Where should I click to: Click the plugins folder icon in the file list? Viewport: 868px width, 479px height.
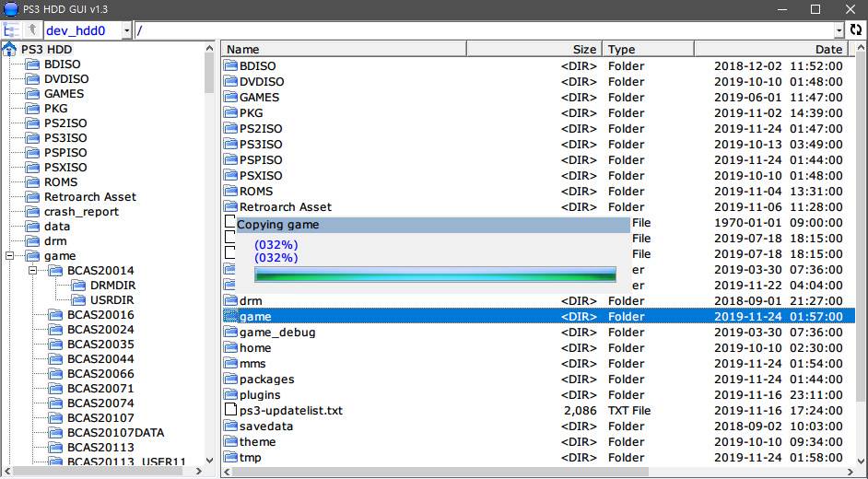pyautogui.click(x=230, y=395)
